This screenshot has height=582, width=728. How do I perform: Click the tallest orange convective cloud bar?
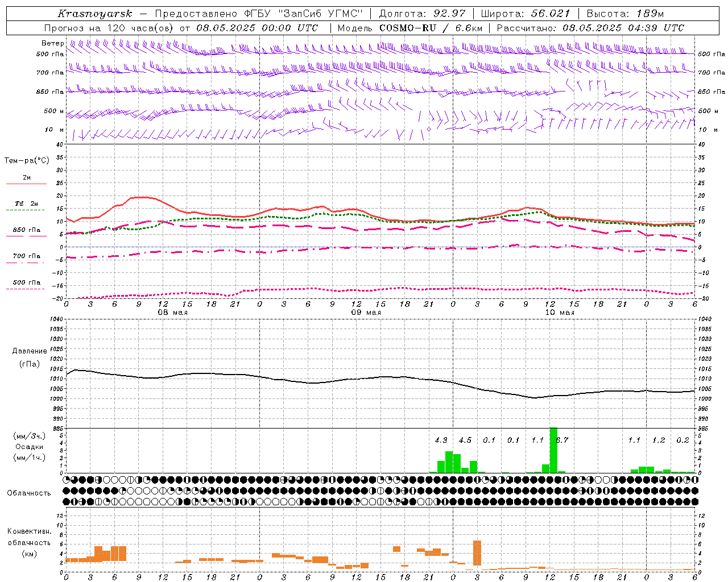tap(477, 553)
